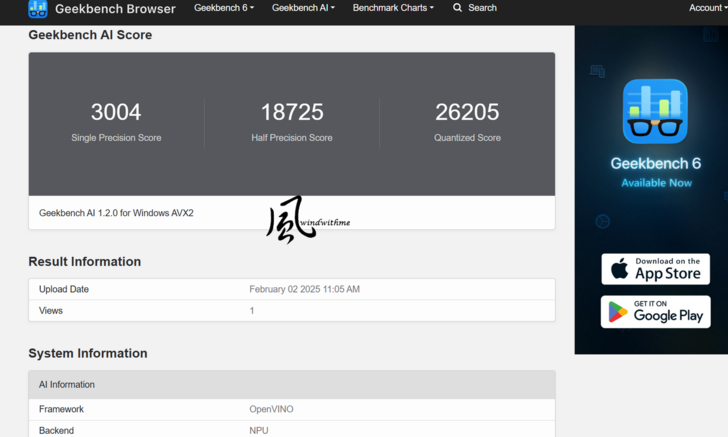The height and width of the screenshot is (437, 728).
Task: Click the Half Precision Score value 18725
Action: [292, 112]
